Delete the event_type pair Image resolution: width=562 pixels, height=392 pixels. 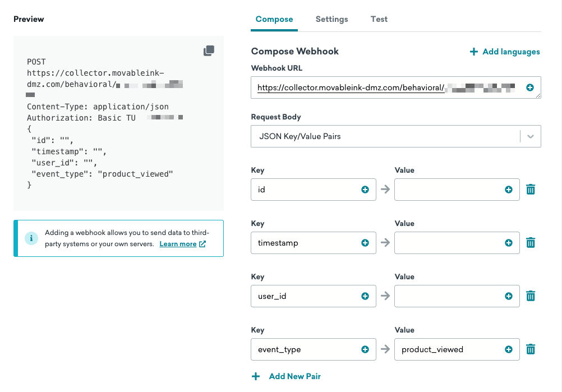tap(531, 349)
